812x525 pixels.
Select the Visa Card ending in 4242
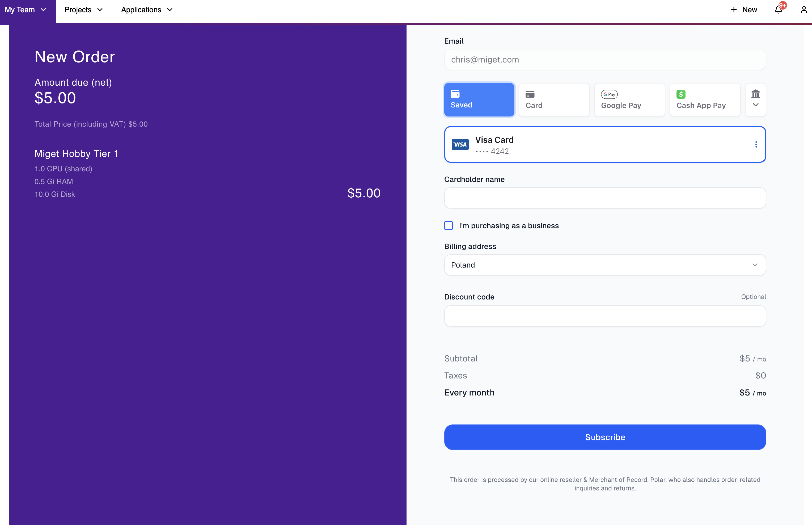pyautogui.click(x=604, y=144)
